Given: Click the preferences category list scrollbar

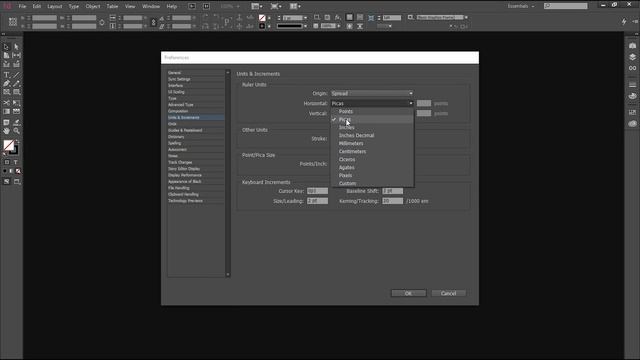Looking at the screenshot, I should pos(228,173).
